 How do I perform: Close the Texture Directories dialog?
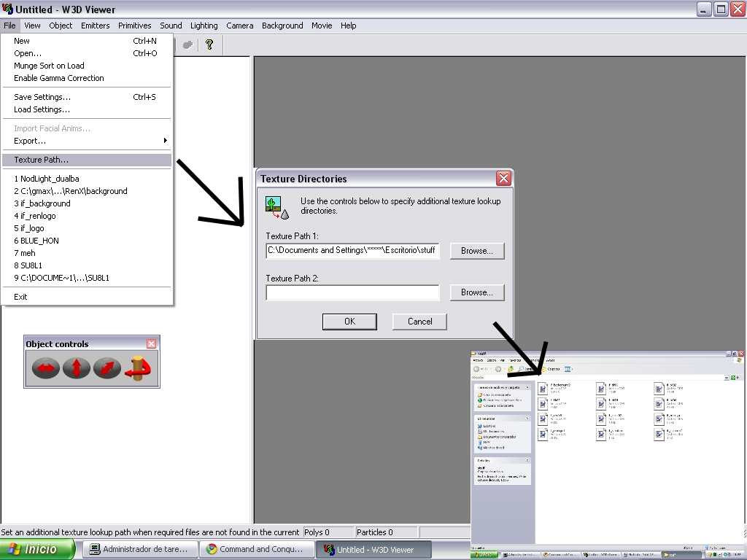[503, 179]
